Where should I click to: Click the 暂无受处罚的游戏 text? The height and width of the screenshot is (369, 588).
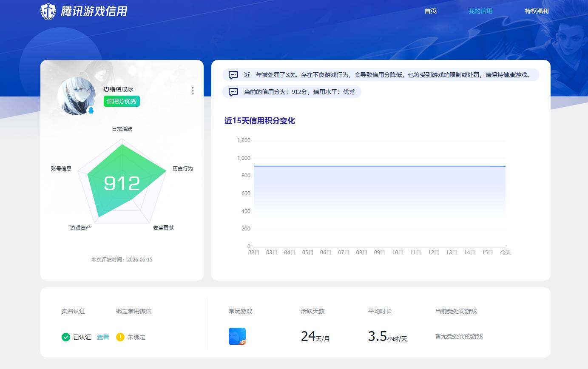pyautogui.click(x=459, y=336)
